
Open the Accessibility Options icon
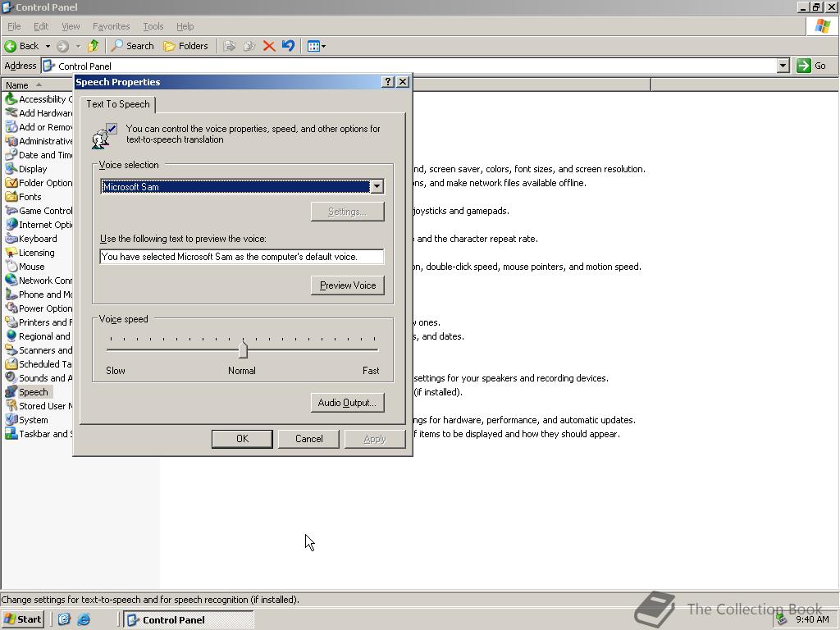(11, 99)
